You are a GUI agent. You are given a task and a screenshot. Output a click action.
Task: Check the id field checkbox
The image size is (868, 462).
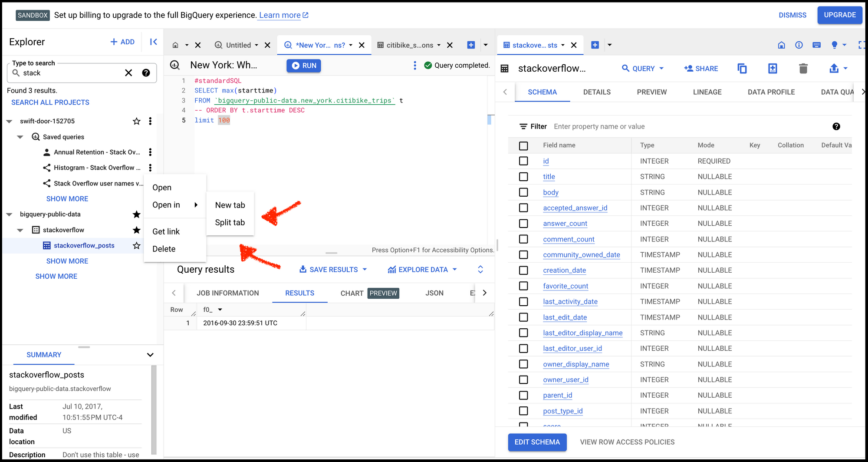[523, 161]
